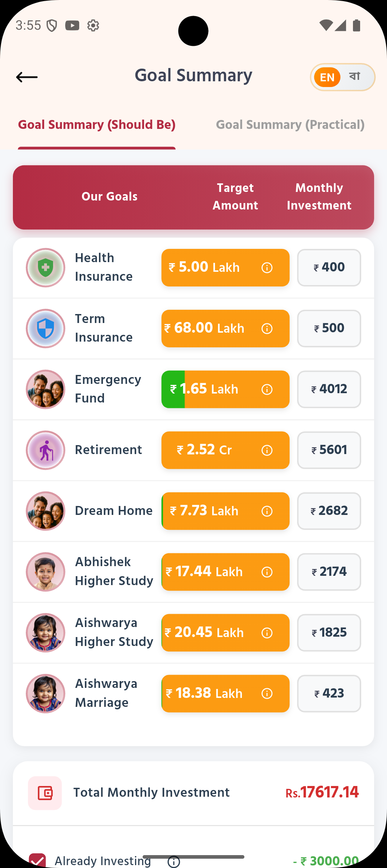Select the EN language option

327,77
